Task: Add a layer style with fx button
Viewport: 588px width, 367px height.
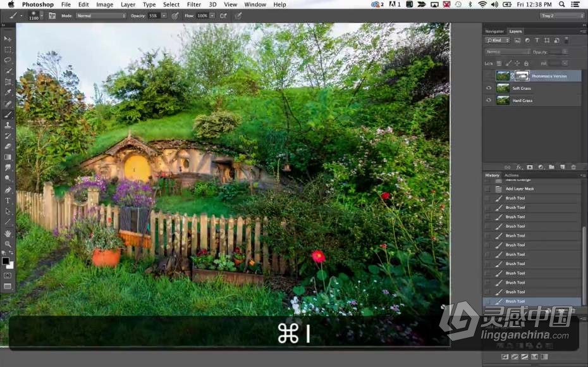Action: pyautogui.click(x=518, y=167)
